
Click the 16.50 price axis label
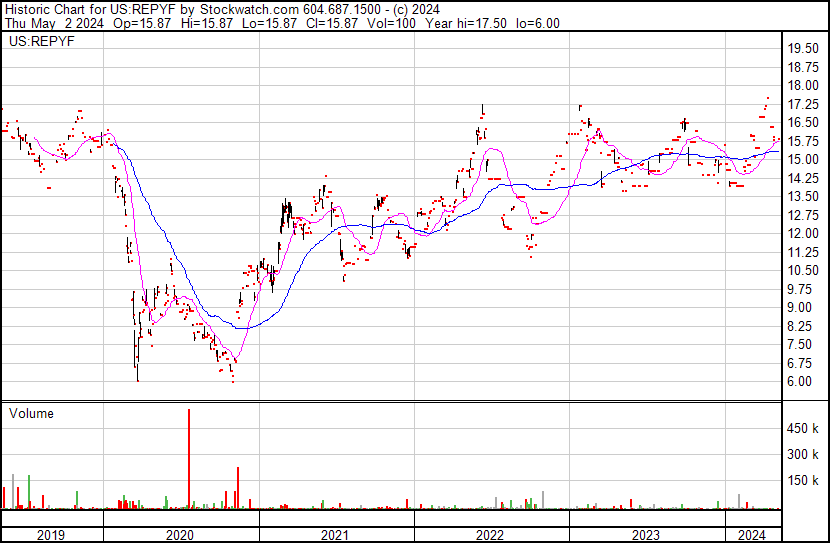point(803,123)
